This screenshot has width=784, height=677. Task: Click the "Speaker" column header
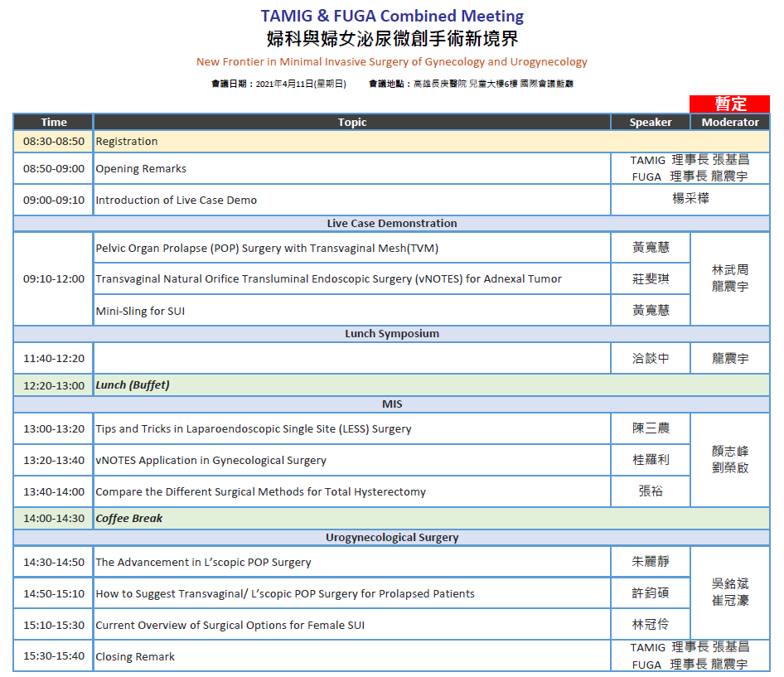(651, 122)
